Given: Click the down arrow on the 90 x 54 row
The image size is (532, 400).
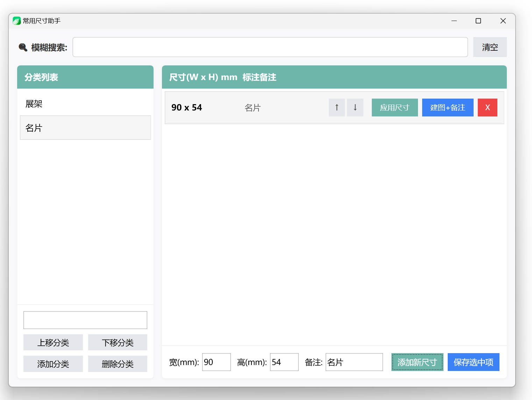Looking at the screenshot, I should tap(355, 107).
